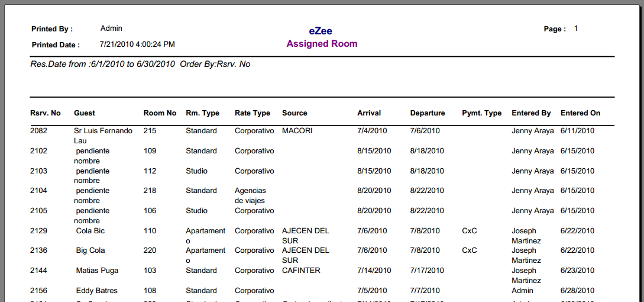Click the Res.Date filter description line
The image size is (644, 302).
click(141, 64)
